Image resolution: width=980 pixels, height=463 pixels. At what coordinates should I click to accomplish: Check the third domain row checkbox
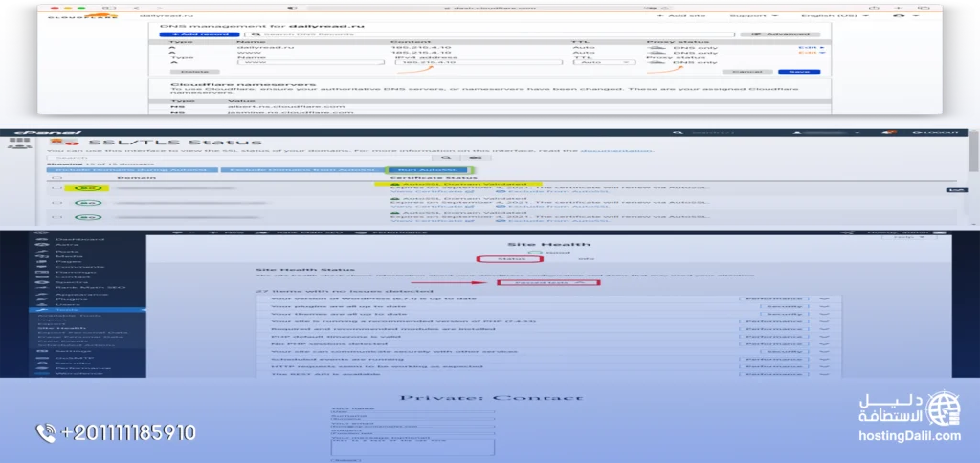pos(57,217)
